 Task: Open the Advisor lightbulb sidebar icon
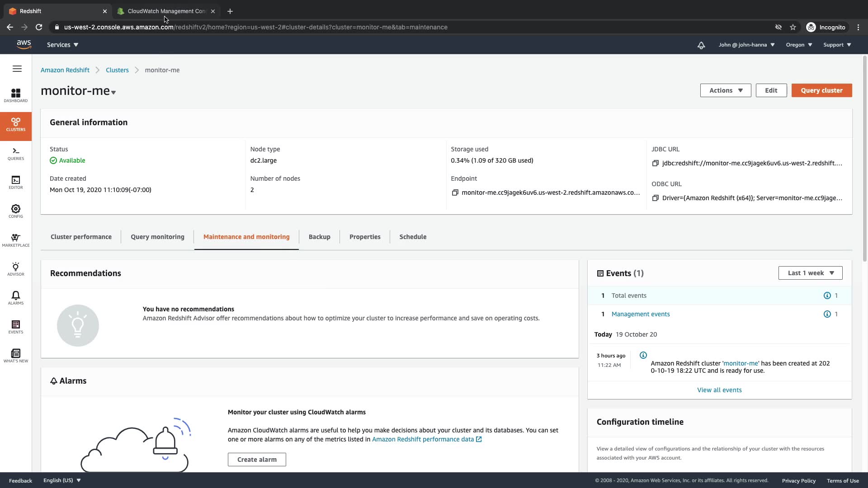pos(16,269)
